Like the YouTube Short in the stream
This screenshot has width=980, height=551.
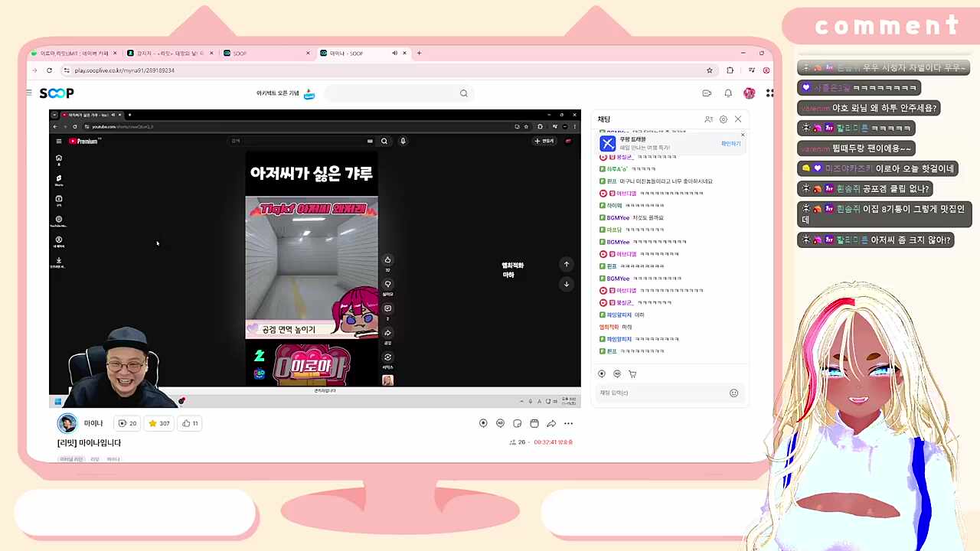tap(387, 260)
